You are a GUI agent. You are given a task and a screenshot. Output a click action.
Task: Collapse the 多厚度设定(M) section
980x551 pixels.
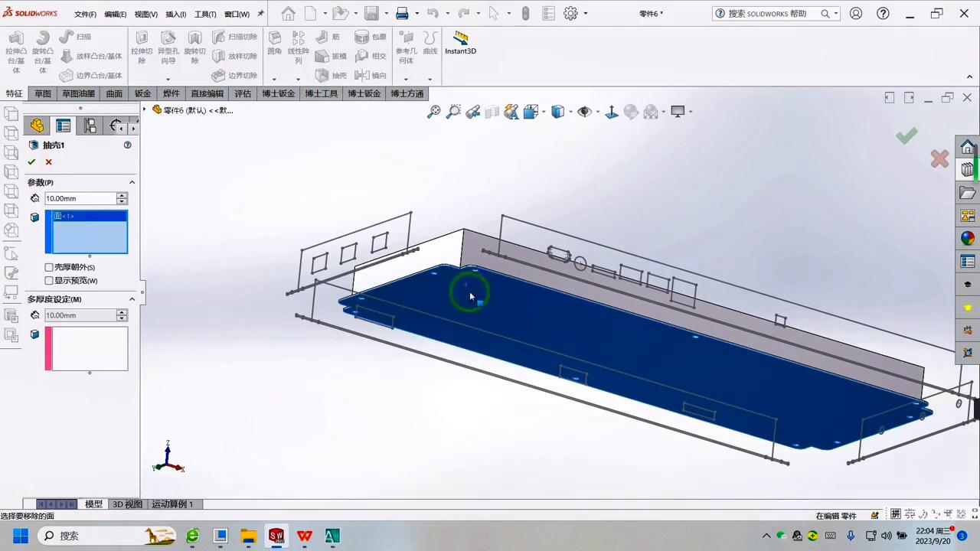tap(132, 299)
